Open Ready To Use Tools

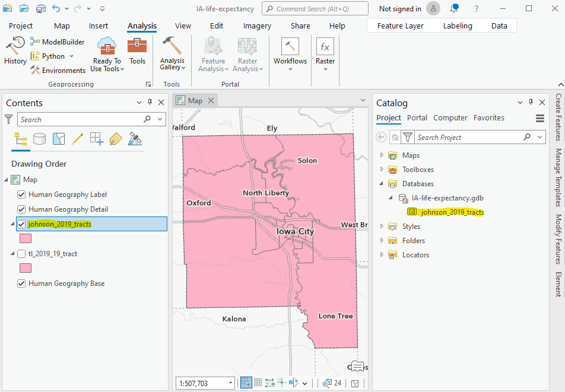[x=107, y=54]
